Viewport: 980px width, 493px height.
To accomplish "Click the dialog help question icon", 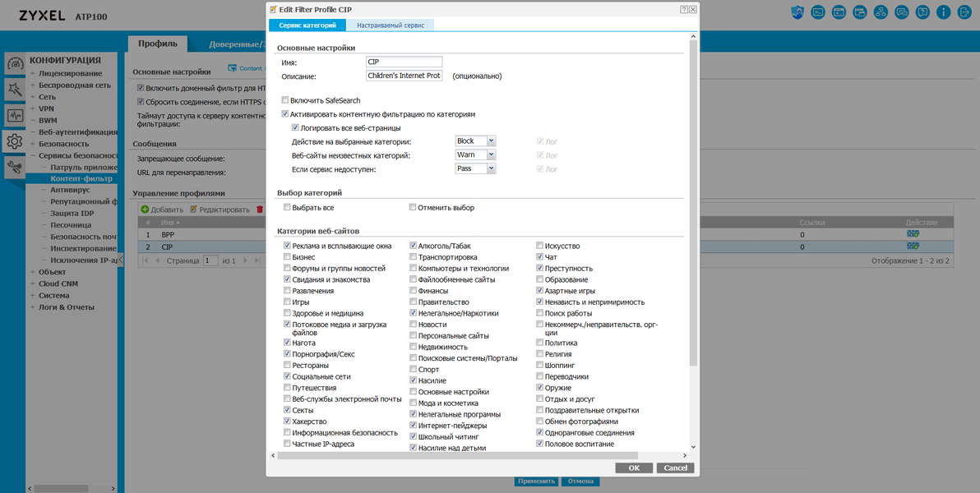I will (x=684, y=10).
